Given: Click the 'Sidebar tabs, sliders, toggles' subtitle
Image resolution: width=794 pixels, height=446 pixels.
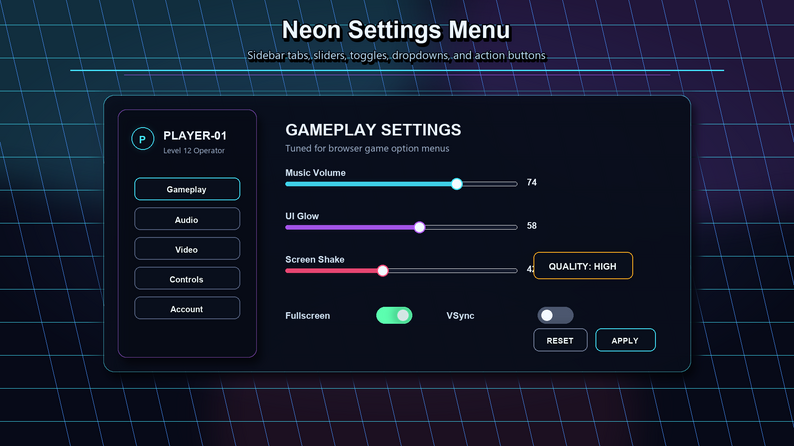Looking at the screenshot, I should [396, 55].
